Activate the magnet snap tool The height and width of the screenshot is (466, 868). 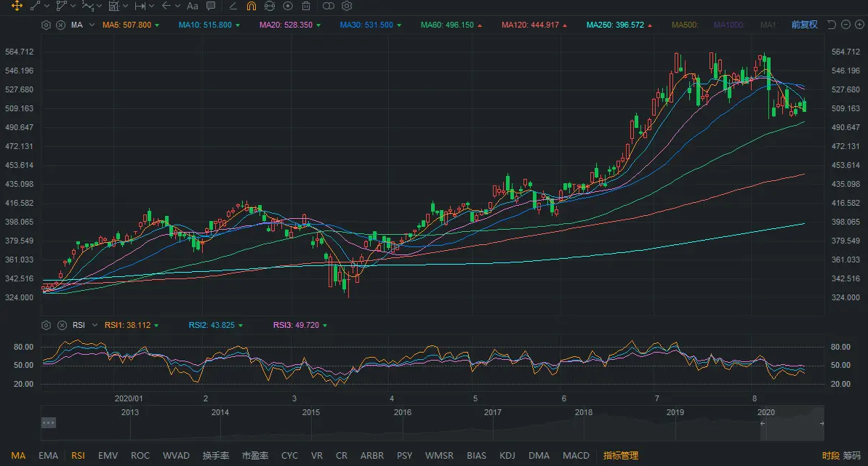pyautogui.click(x=252, y=7)
